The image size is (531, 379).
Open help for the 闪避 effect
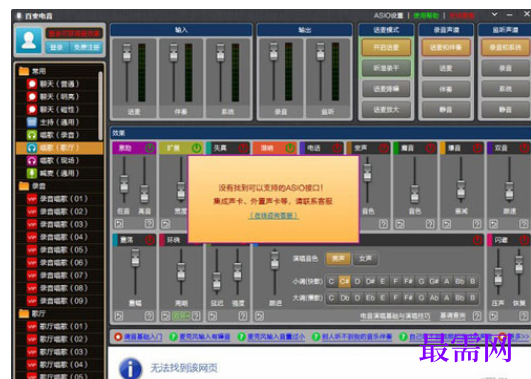(x=524, y=316)
